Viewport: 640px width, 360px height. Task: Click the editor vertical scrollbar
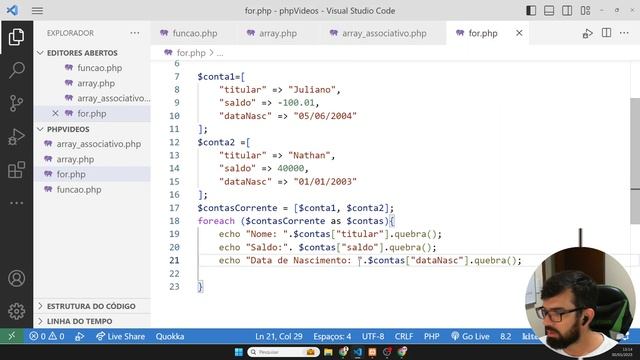635,161
